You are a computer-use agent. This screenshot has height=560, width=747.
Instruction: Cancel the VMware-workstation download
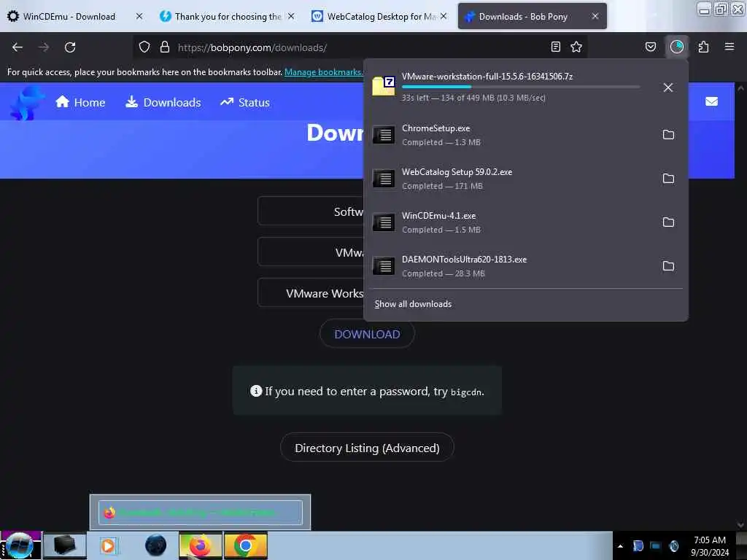pos(668,87)
